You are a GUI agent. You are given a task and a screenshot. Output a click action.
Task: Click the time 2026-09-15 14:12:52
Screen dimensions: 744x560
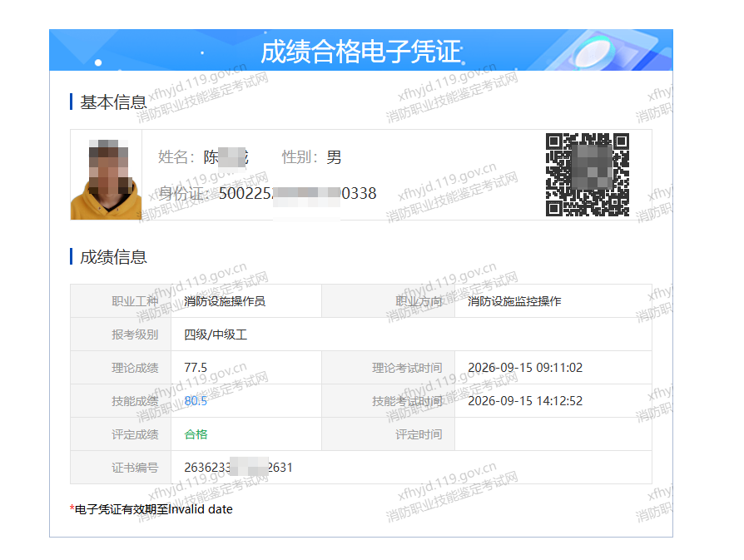525,400
